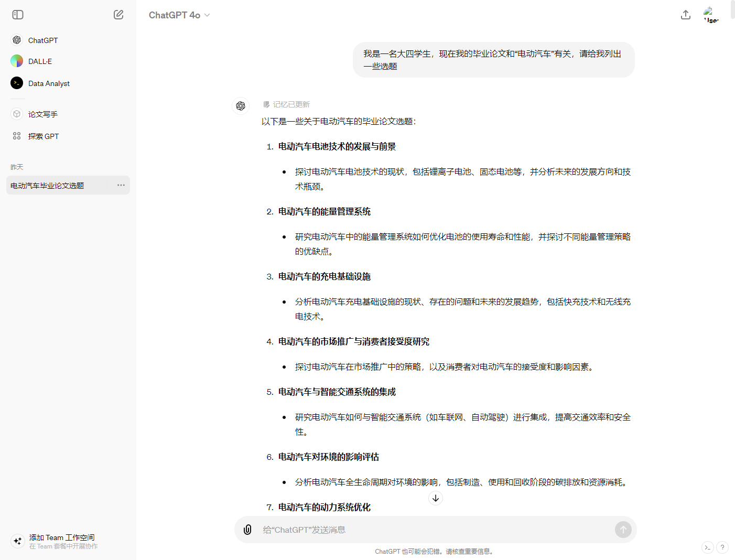
Task: Open ChatGPT from the sidebar
Action: [43, 40]
